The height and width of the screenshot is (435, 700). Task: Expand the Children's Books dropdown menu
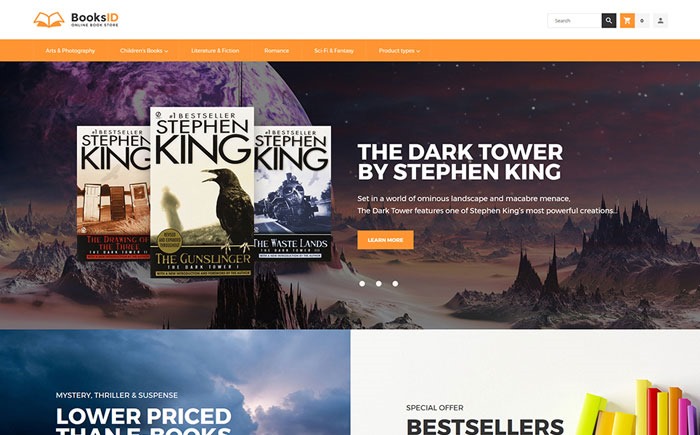tap(144, 51)
